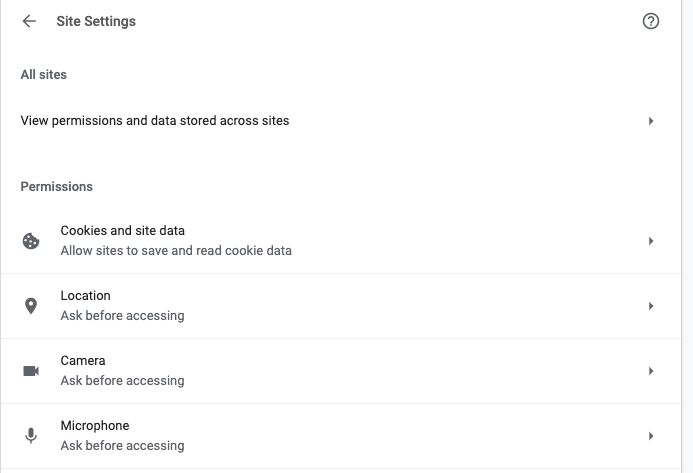This screenshot has height=473, width=693.
Task: Select the Camera permission label
Action: 83,361
